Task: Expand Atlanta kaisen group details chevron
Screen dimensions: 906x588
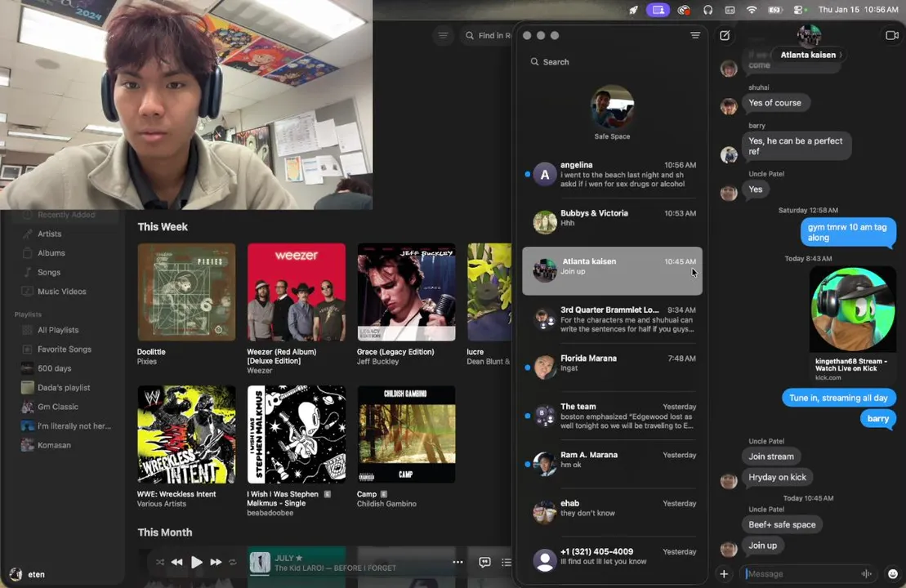Action: (x=841, y=55)
